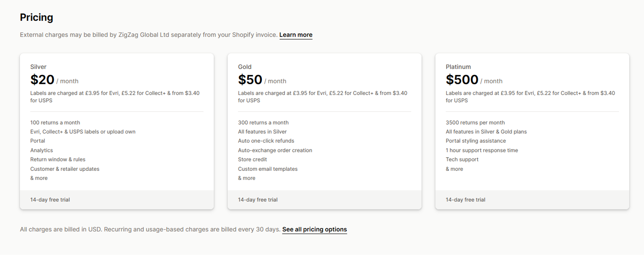Select the 100 returns a month feature
Viewport: 644px width, 257px height.
coord(55,122)
